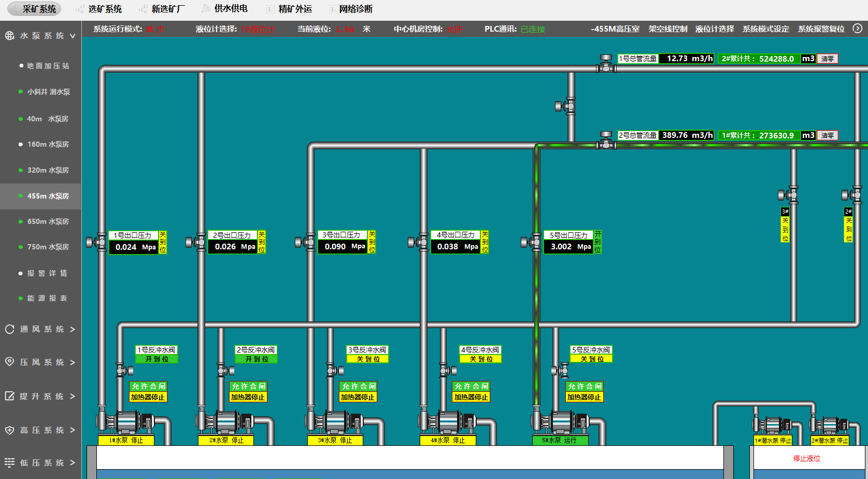Click the 3# submersible line valve
The height and width of the screenshot is (479, 868).
pyautogui.click(x=788, y=195)
